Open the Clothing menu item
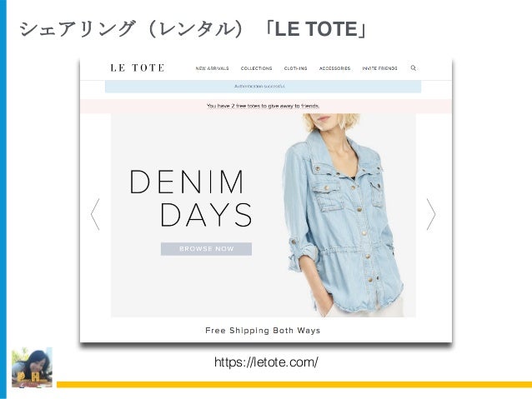The image size is (532, 399). pos(295,68)
